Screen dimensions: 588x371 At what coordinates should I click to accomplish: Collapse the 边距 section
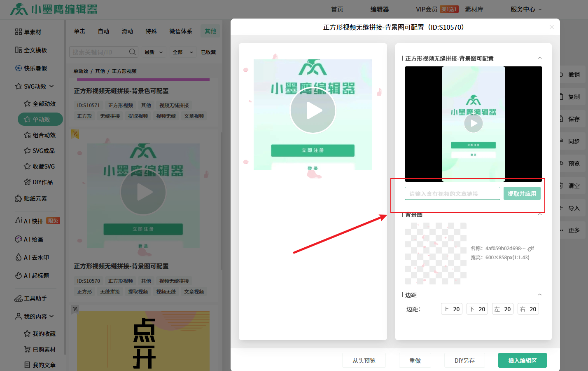(540, 295)
